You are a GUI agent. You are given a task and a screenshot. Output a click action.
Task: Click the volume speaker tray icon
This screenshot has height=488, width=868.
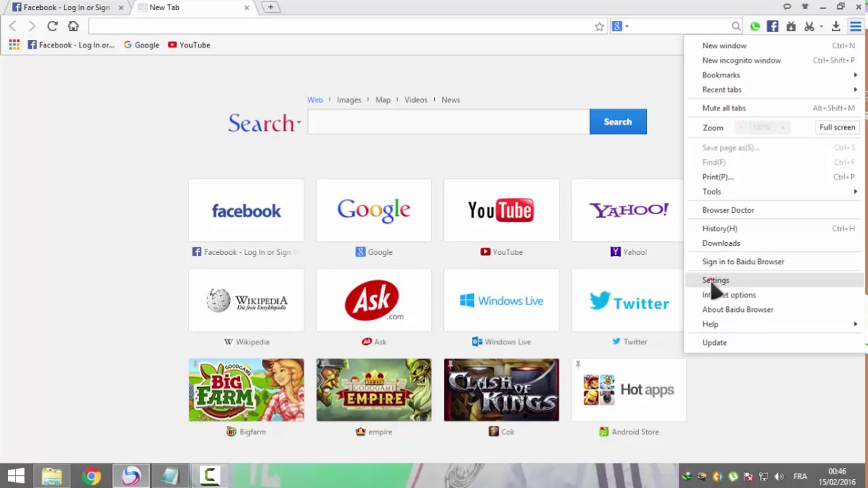[x=779, y=476]
